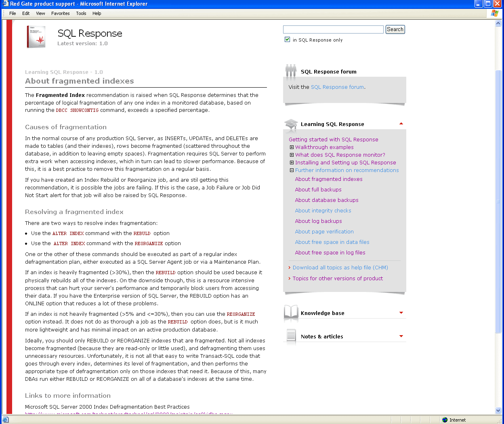Viewport: 504px width, 424px height.
Task: Open 'About free space in data files' link
Action: (332, 242)
